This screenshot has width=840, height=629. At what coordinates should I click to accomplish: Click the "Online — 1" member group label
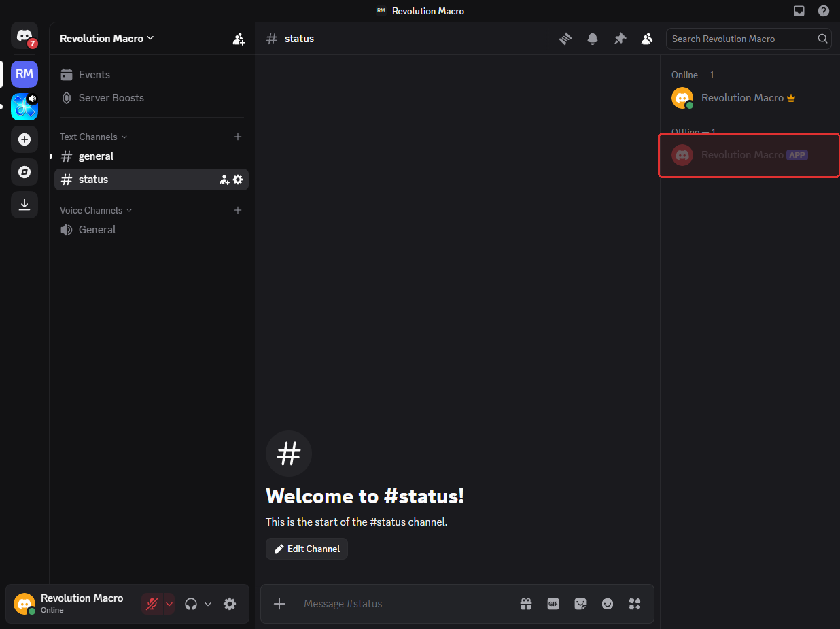point(693,75)
